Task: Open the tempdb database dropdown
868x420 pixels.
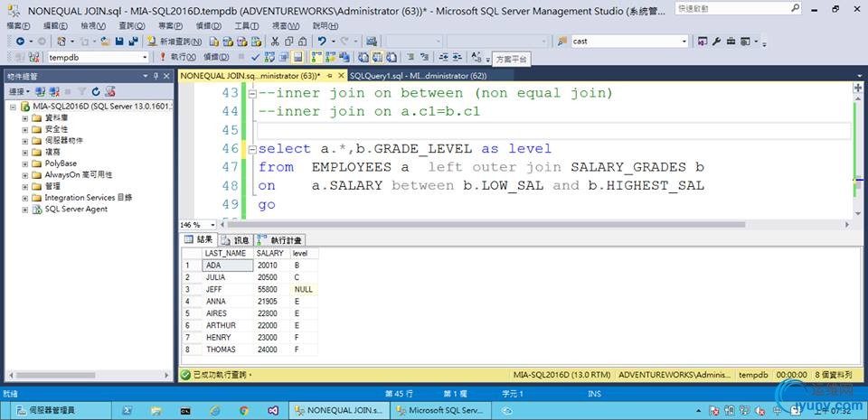Action: (x=144, y=57)
